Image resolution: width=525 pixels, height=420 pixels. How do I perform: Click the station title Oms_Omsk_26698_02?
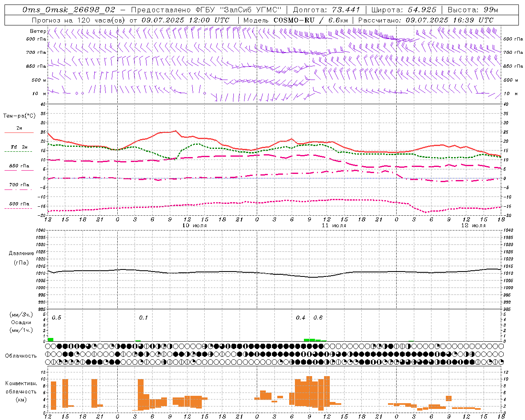point(69,10)
